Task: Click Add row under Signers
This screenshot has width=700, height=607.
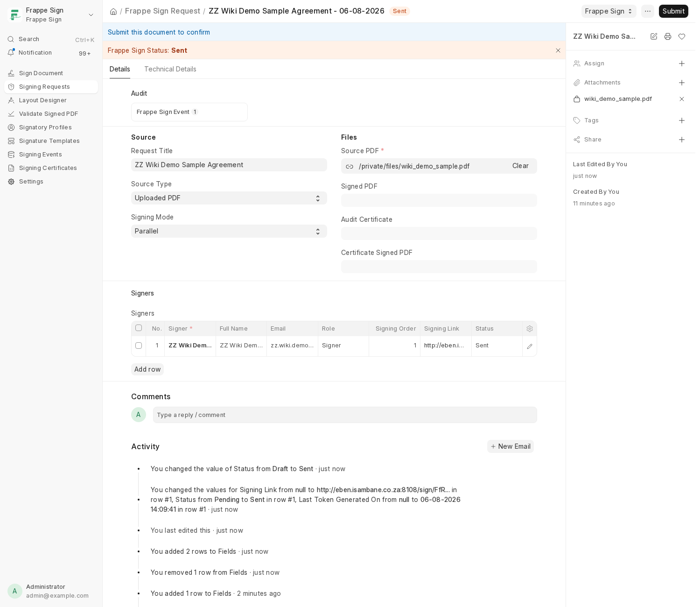Action: (x=147, y=369)
